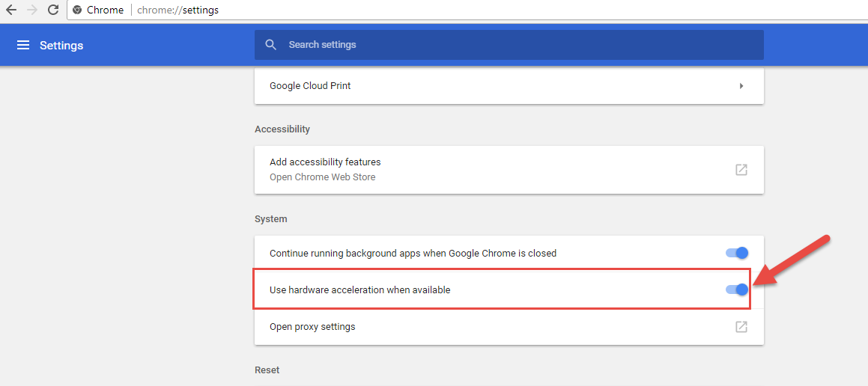
Task: Click external link icon for proxy settings
Action: [741, 327]
